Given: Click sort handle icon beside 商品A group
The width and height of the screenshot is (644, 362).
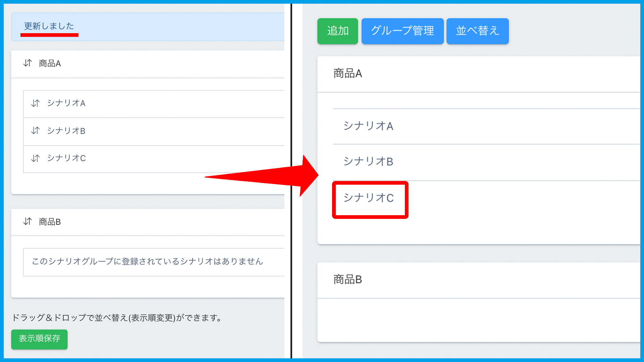Looking at the screenshot, I should click(x=28, y=63).
